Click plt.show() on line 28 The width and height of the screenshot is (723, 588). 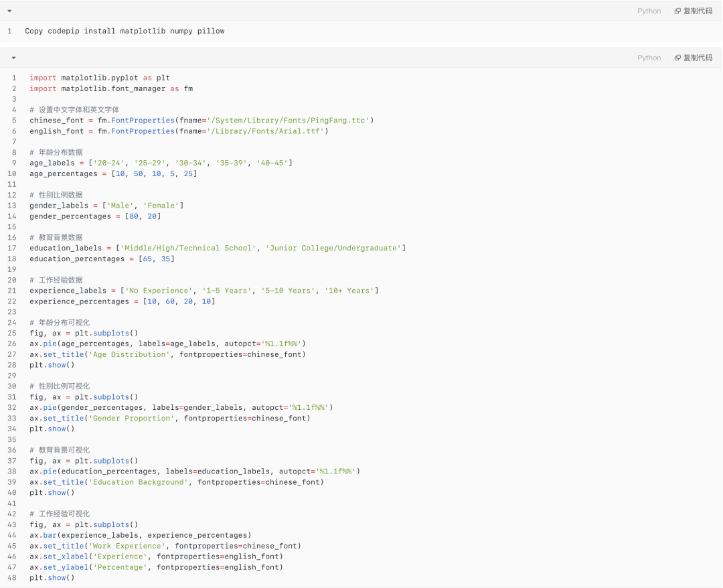coord(52,365)
